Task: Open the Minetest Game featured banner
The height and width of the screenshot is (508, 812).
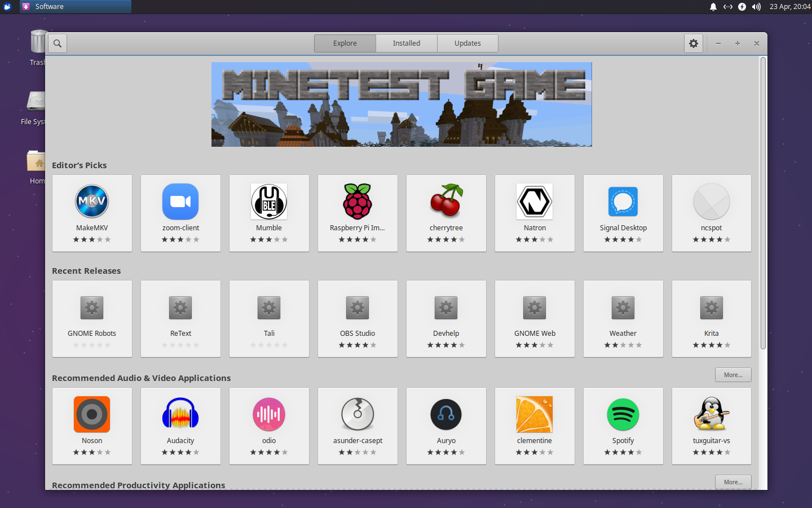Action: coord(401,104)
